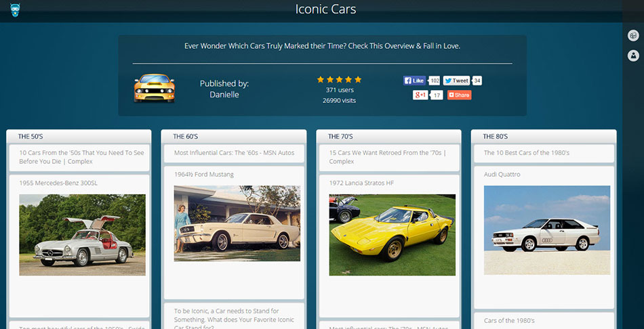644x329 pixels.
Task: Open 'Cars of the 1980's' link
Action: point(509,320)
